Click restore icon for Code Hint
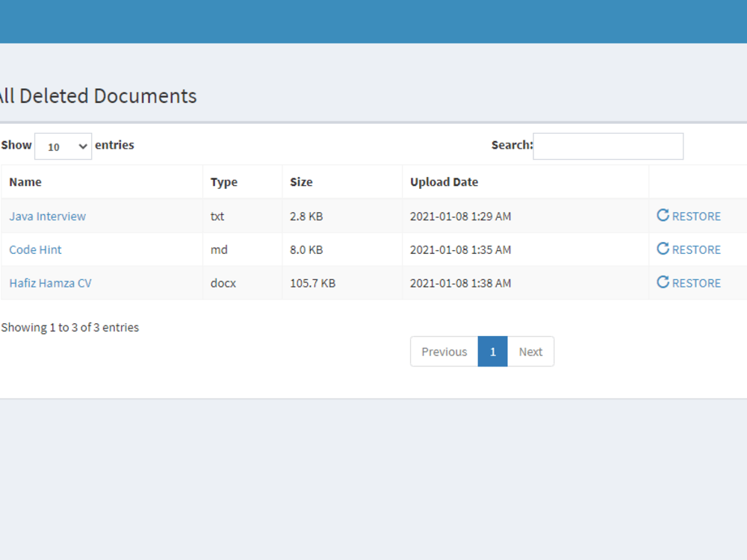Image resolution: width=747 pixels, height=560 pixels. point(663,249)
